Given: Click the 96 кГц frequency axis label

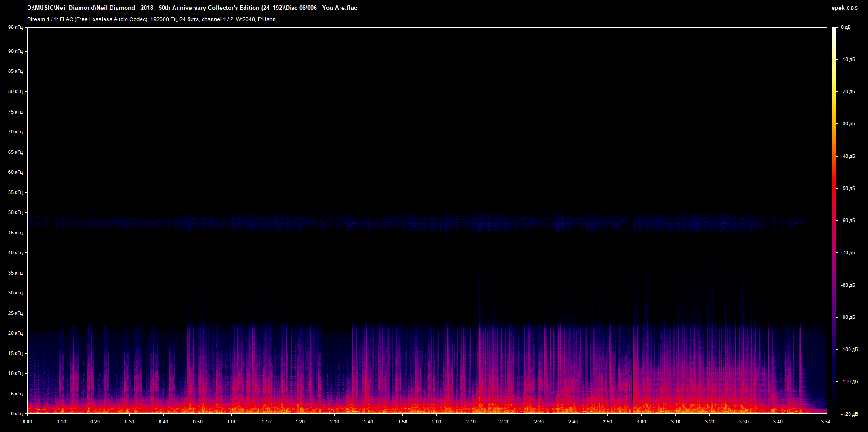Looking at the screenshot, I should click(x=15, y=27).
